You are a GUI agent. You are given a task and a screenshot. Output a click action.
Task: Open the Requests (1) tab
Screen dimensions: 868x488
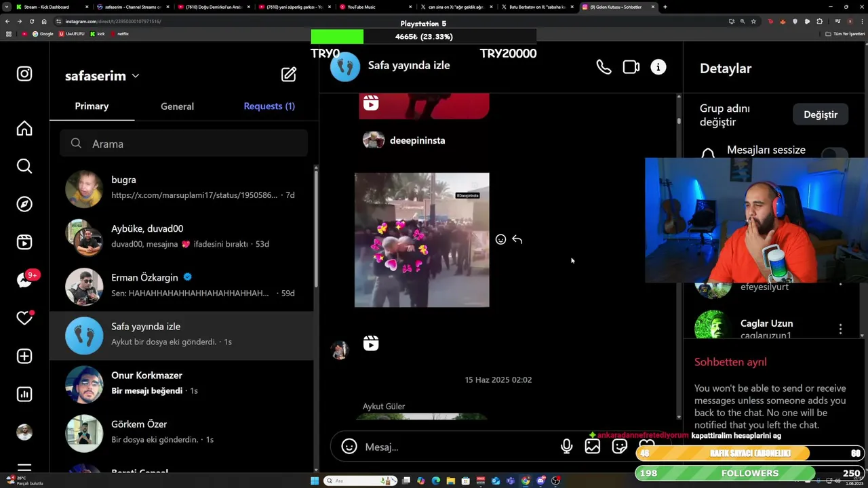tap(269, 106)
